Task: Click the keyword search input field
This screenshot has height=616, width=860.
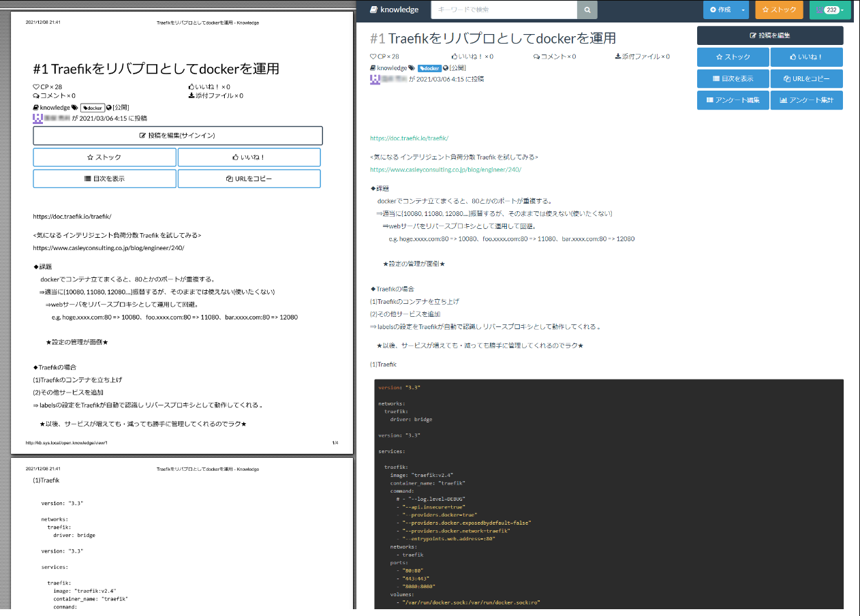Action: pyautogui.click(x=504, y=10)
